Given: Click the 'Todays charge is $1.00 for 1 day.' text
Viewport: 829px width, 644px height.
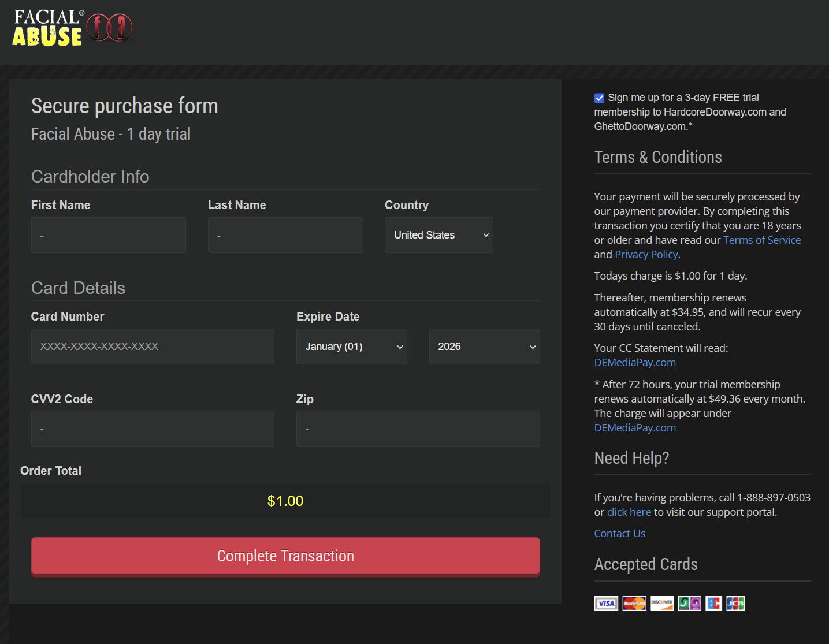Looking at the screenshot, I should click(x=671, y=276).
